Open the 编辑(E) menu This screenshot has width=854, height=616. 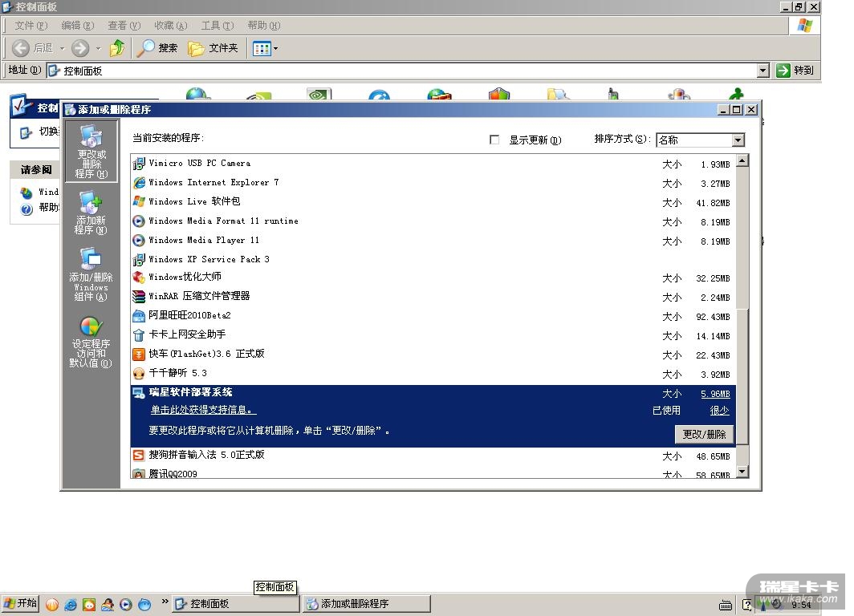77,26
